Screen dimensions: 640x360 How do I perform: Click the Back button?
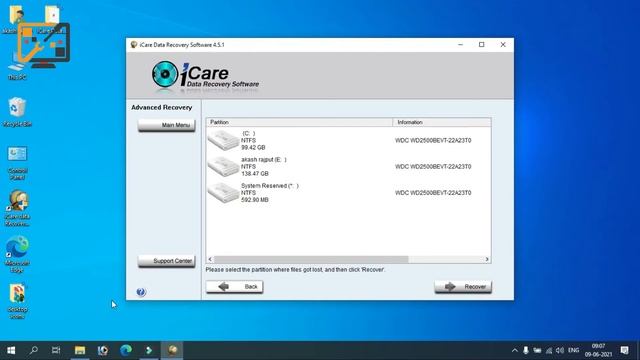(x=234, y=287)
